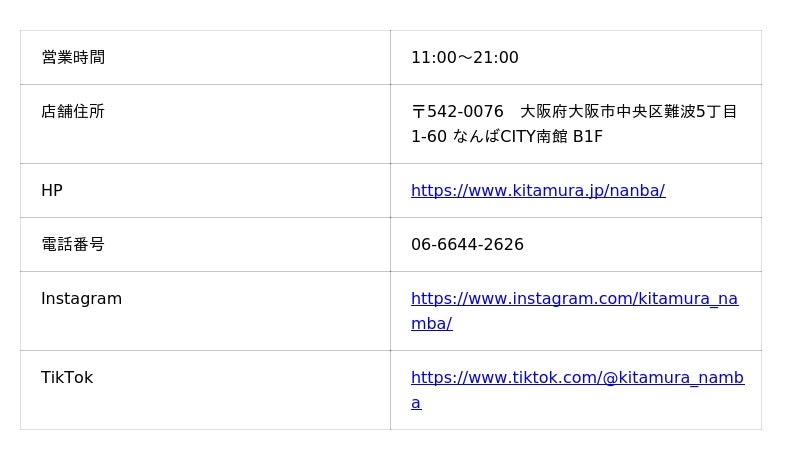The height and width of the screenshot is (460, 800).
Task: Click the wrapped "mba/" part of Instagram link
Action: pyautogui.click(x=431, y=323)
